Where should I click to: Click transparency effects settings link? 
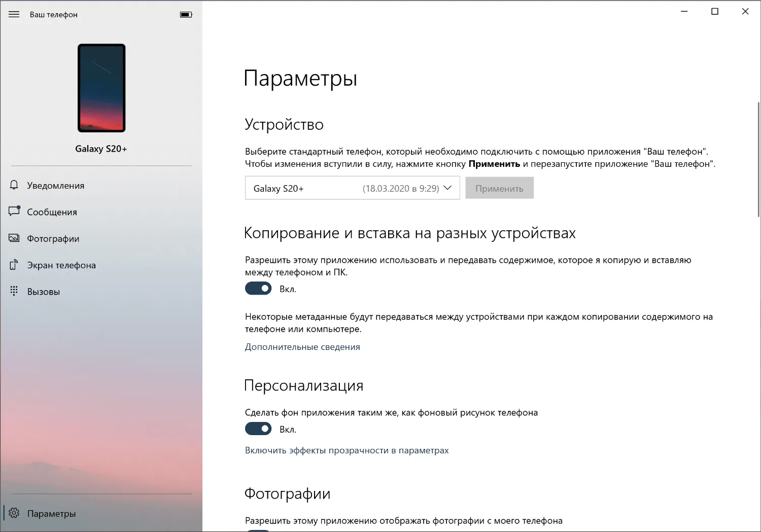pos(347,450)
